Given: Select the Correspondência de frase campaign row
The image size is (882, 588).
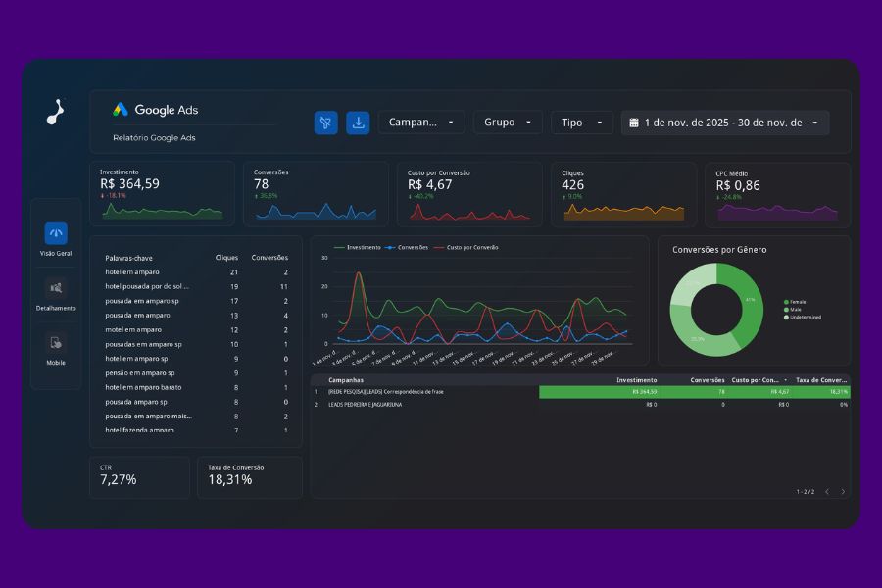Looking at the screenshot, I should tap(580, 392).
